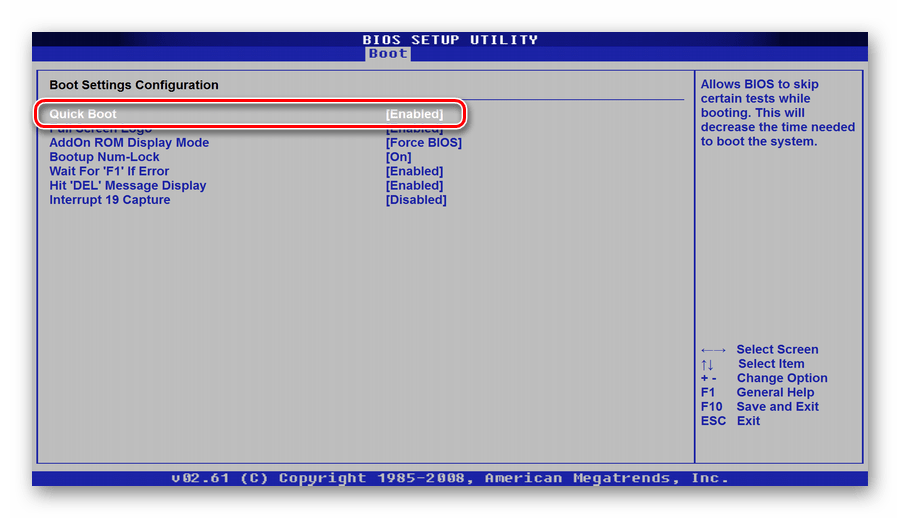
Task: Toggle the Quick Boot [Enabled] value
Action: click(x=414, y=114)
